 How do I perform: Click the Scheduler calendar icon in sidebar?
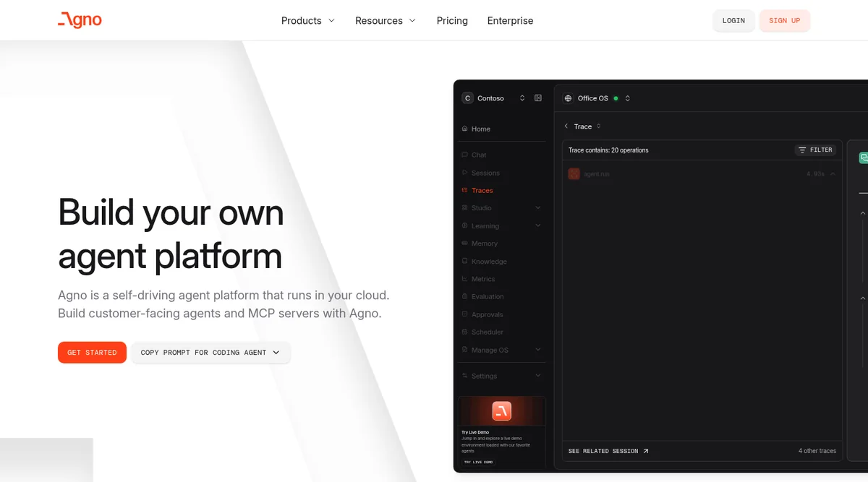click(464, 332)
